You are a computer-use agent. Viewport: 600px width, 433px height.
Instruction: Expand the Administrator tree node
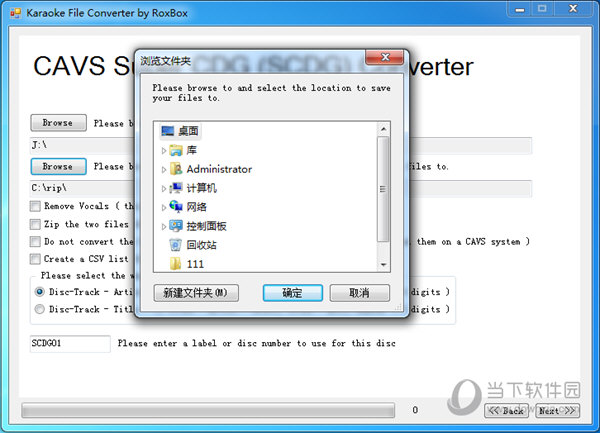click(x=164, y=169)
